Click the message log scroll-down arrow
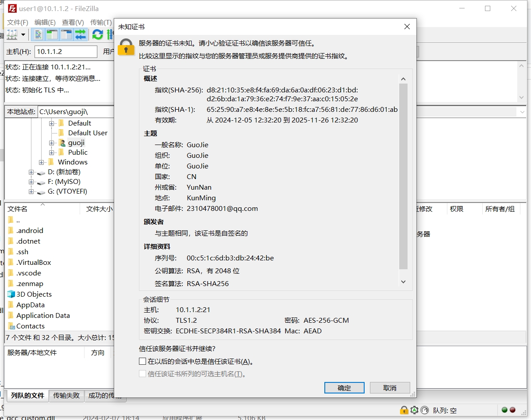531x420 pixels. click(521, 97)
